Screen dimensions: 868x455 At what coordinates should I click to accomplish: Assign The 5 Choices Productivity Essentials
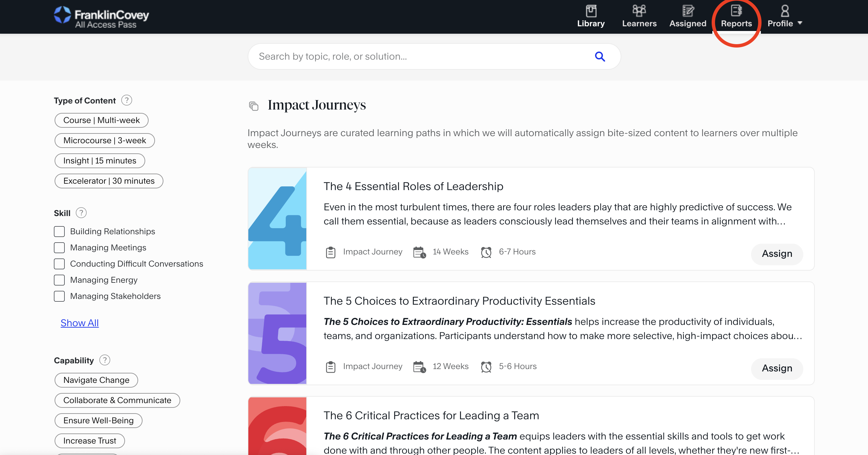[777, 368]
